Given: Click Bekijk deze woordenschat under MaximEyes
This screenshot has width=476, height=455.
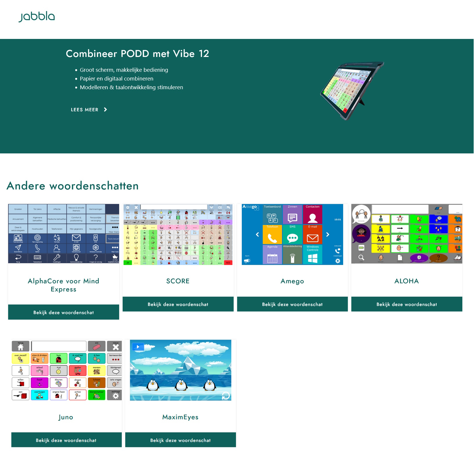Looking at the screenshot, I should [180, 440].
